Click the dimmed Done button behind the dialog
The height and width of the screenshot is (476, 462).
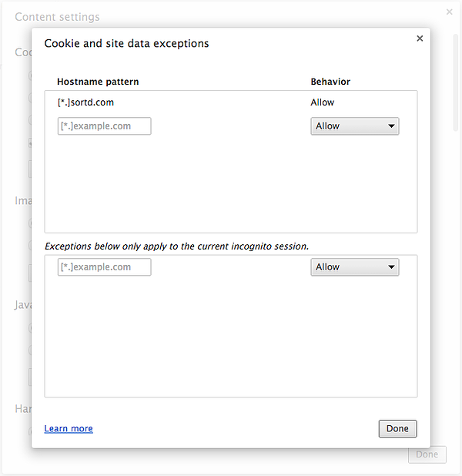[x=427, y=454]
